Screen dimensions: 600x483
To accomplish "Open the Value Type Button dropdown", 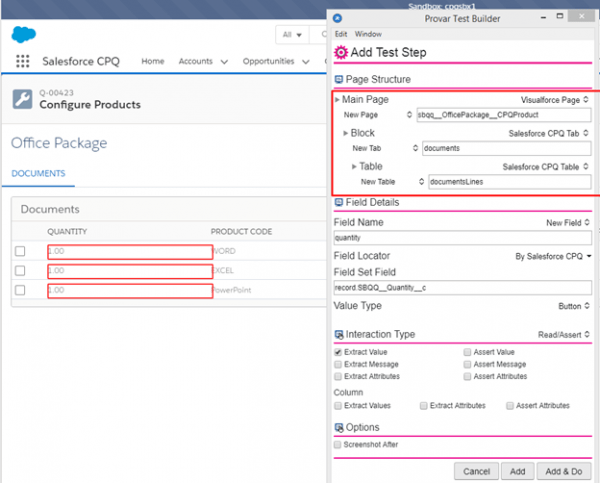I will pyautogui.click(x=574, y=306).
